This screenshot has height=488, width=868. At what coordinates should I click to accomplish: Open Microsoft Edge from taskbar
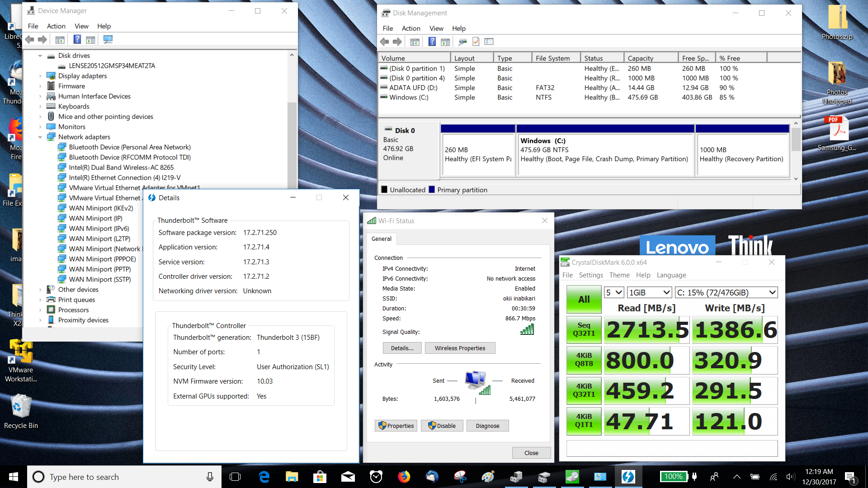point(264,477)
